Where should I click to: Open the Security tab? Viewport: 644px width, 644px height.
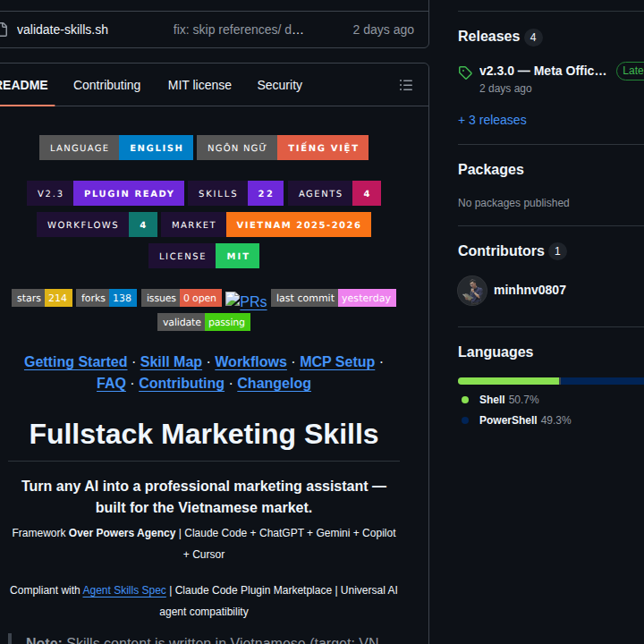280,85
